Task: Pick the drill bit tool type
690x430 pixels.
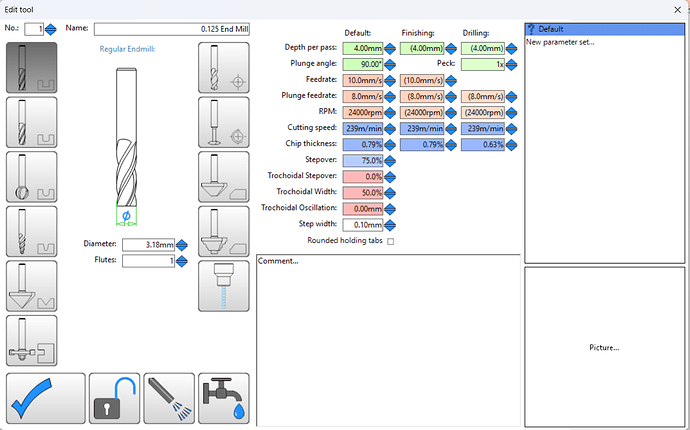Action: pyautogui.click(x=224, y=68)
